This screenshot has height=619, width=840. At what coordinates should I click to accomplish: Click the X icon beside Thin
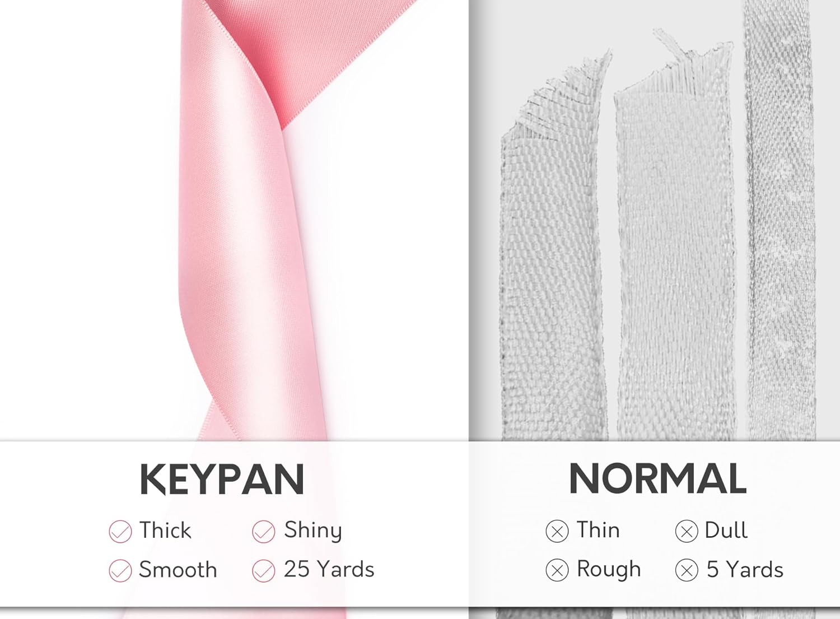point(557,531)
